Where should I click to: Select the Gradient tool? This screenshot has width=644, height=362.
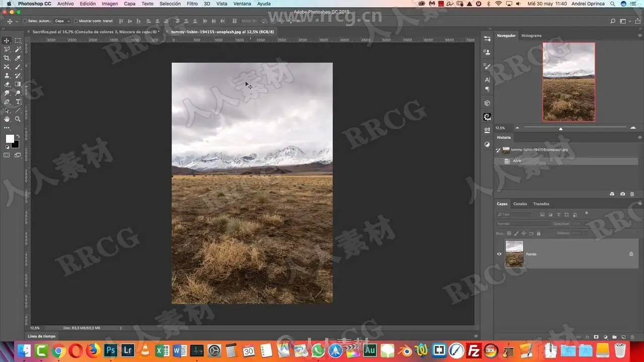[18, 84]
